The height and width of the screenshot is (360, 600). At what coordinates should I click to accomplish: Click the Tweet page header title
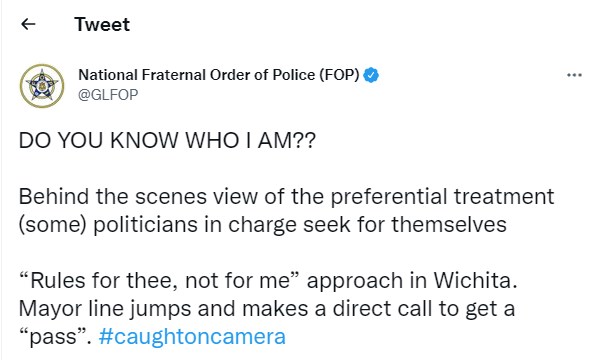pyautogui.click(x=102, y=24)
